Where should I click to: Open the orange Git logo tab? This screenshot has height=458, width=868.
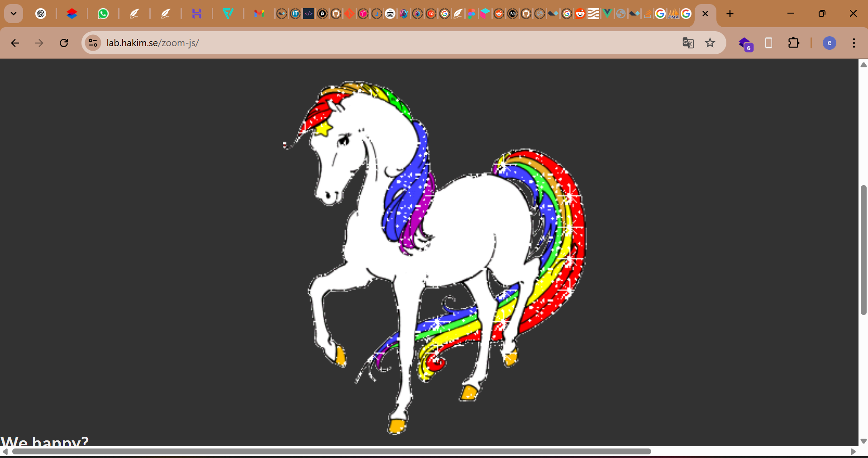coord(349,14)
